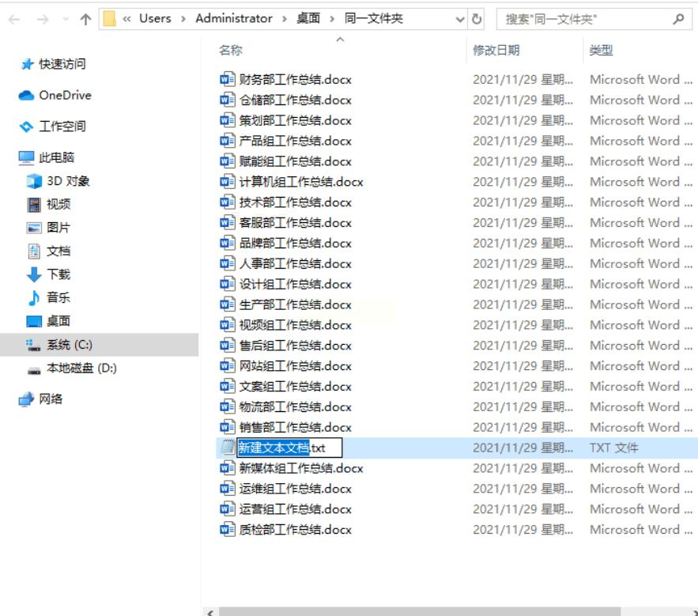Refresh the folder view
This screenshot has height=616, width=698.
(x=477, y=19)
